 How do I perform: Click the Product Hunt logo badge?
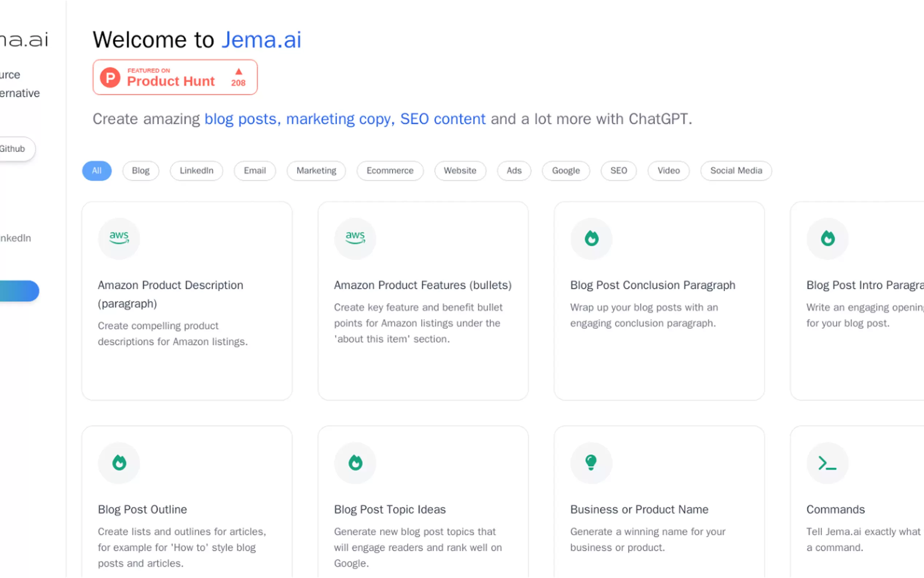[x=175, y=77]
